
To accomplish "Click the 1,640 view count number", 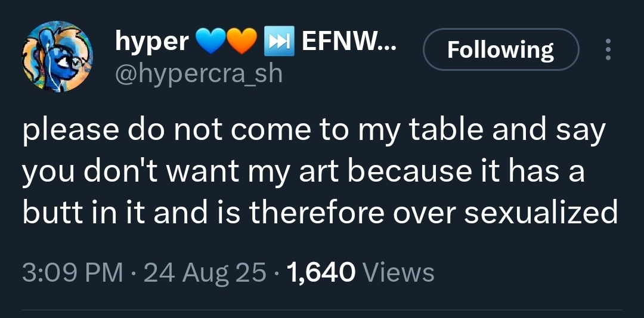I will tap(321, 273).
